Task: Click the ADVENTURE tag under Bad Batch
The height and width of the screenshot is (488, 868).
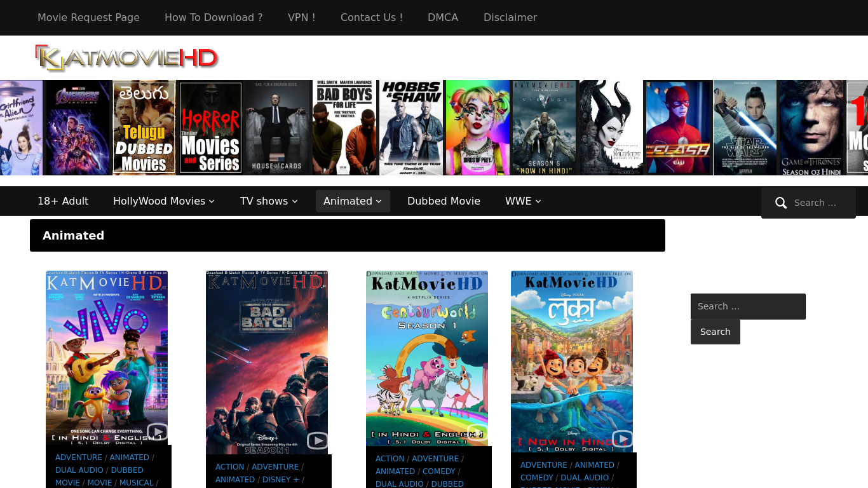Action: 275,467
